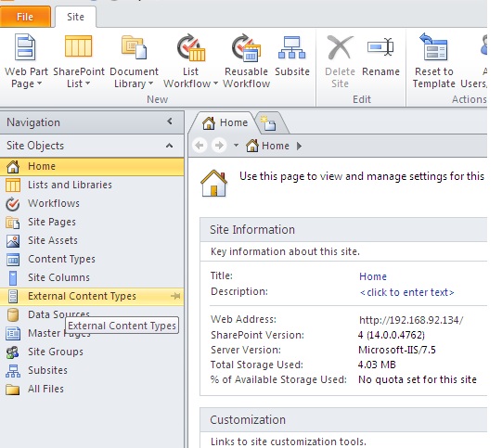Open Site Groups in navigation
The width and height of the screenshot is (502, 448).
[92, 352]
